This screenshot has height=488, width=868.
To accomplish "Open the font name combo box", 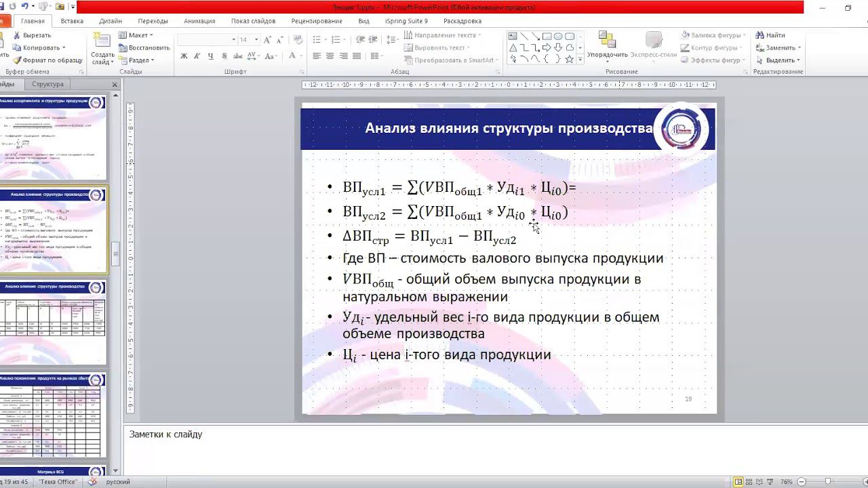I will pyautogui.click(x=207, y=40).
